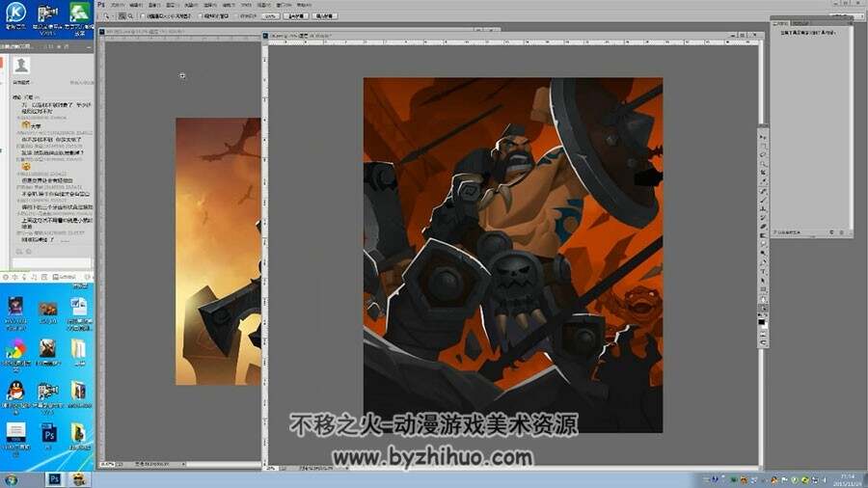Edit the front document zoom percentage field

(271, 468)
